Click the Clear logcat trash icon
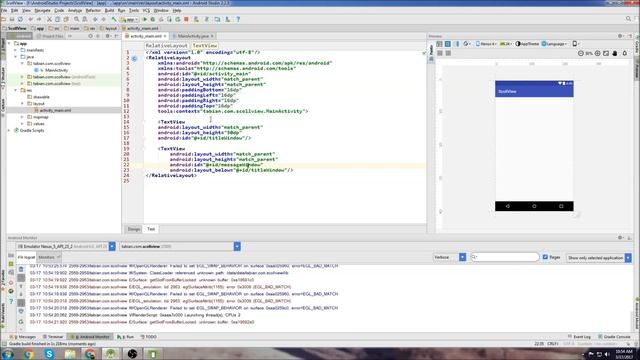 [21, 269]
